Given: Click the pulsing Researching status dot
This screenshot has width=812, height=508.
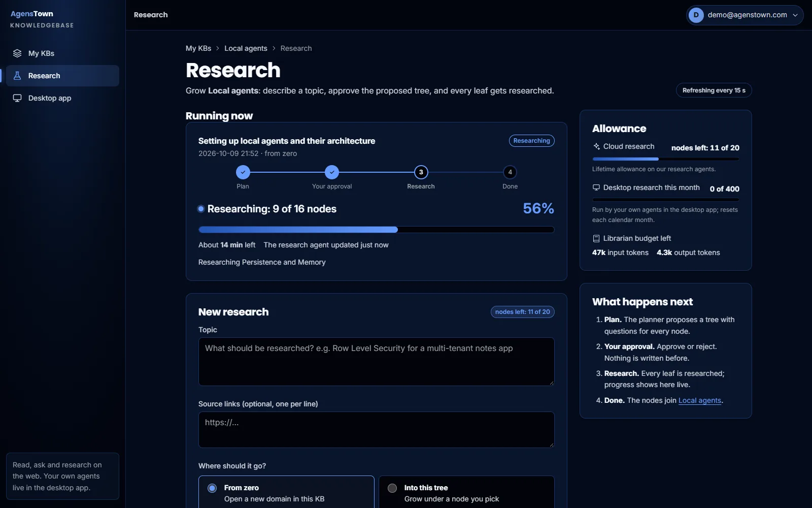Looking at the screenshot, I should click(201, 209).
